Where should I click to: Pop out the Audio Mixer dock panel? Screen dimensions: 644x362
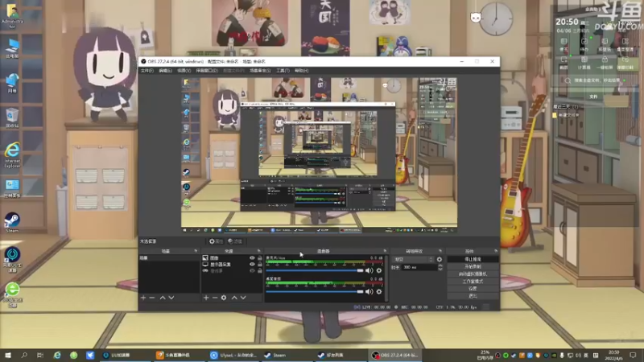point(385,251)
